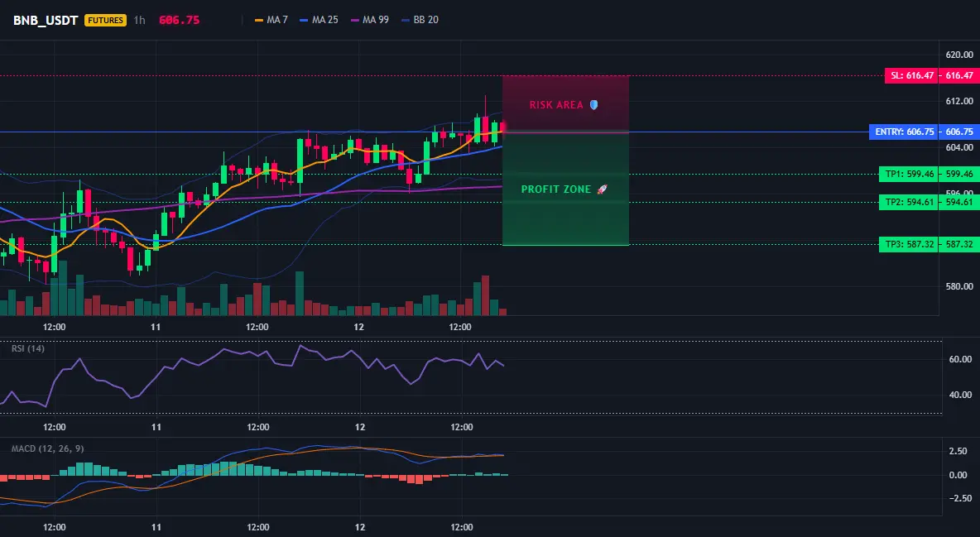The height and width of the screenshot is (537, 980).
Task: Click the SL: 616.47 red label
Action: pyautogui.click(x=912, y=75)
